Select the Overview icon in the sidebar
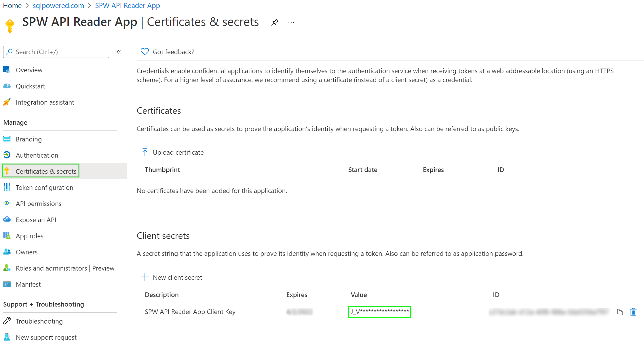The image size is (644, 344). click(x=7, y=70)
